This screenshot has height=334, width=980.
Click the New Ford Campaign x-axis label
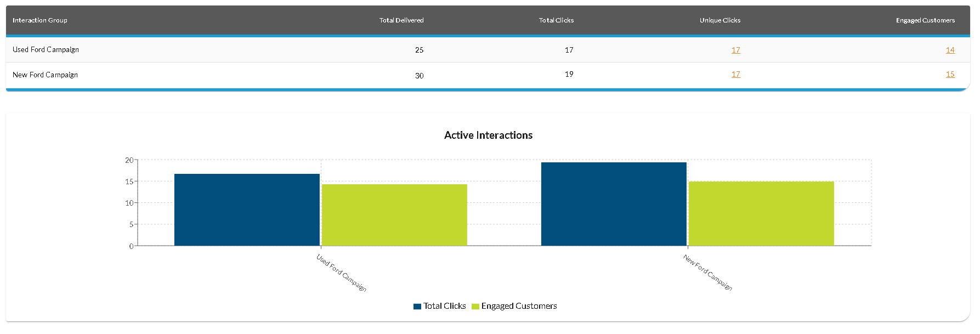(x=707, y=273)
